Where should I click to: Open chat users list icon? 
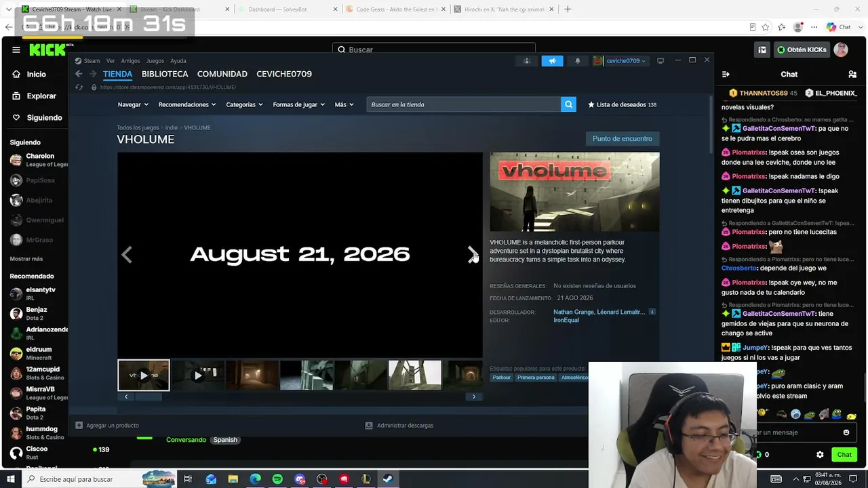point(852,75)
